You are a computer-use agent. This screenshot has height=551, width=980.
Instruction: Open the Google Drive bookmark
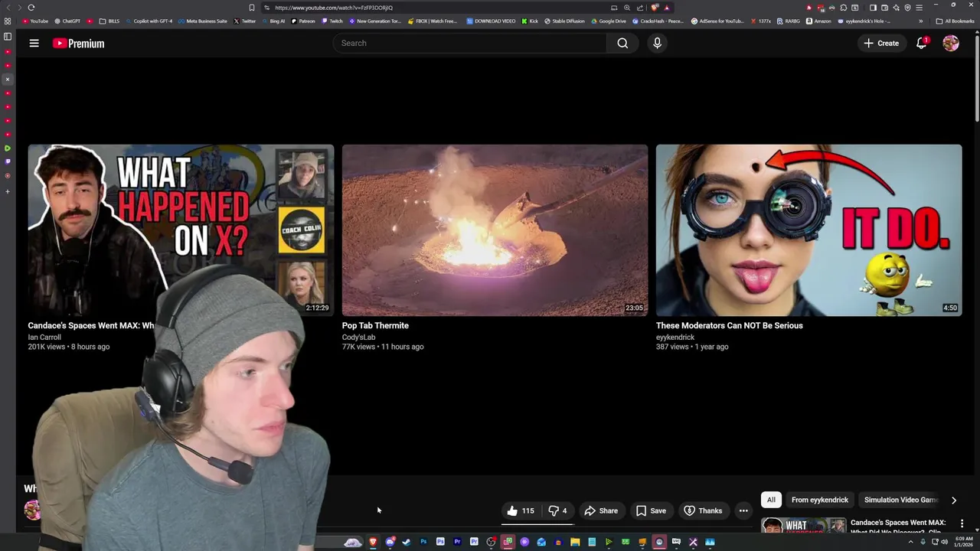click(608, 21)
